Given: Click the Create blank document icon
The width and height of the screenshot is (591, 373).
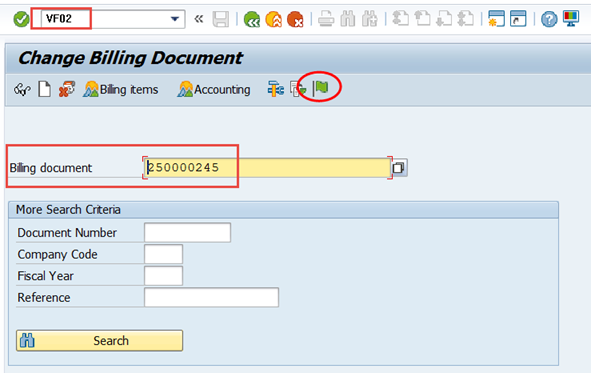Looking at the screenshot, I should coord(44,89).
